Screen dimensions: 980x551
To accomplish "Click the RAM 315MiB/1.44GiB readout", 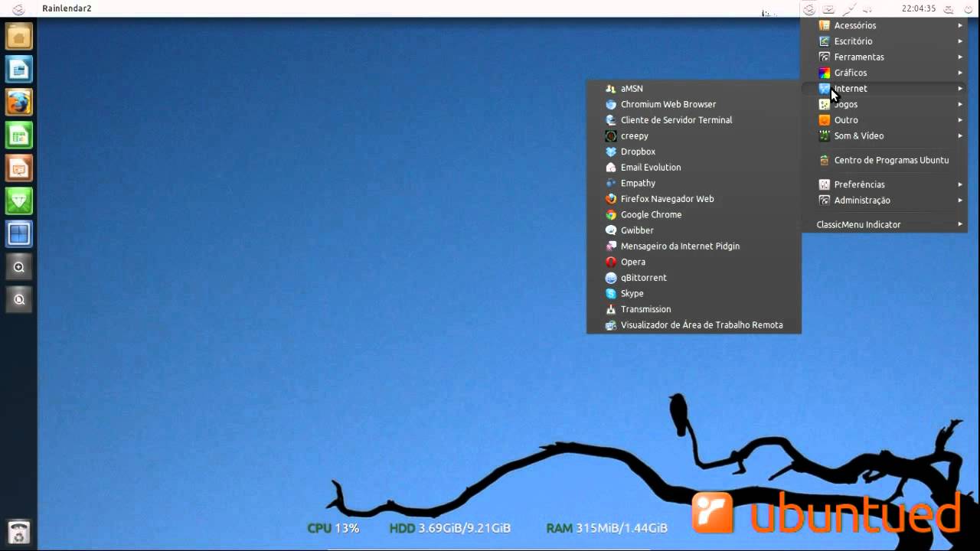I will (x=607, y=528).
